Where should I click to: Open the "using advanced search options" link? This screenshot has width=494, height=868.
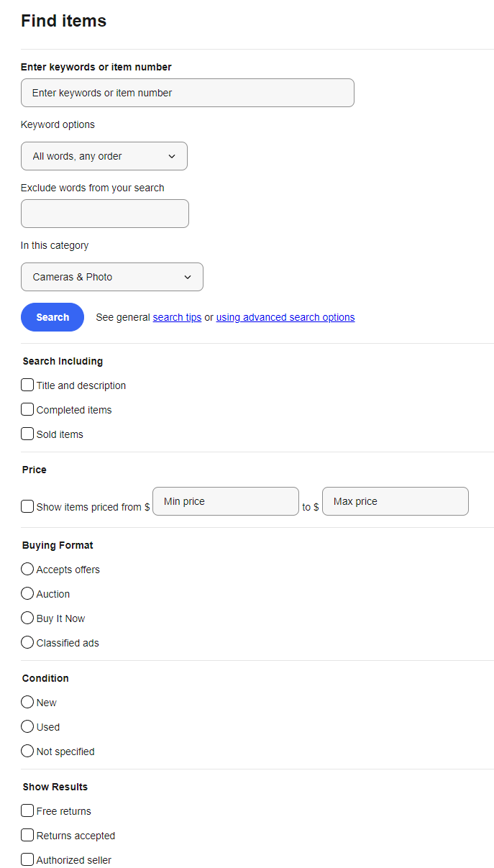[x=285, y=316]
